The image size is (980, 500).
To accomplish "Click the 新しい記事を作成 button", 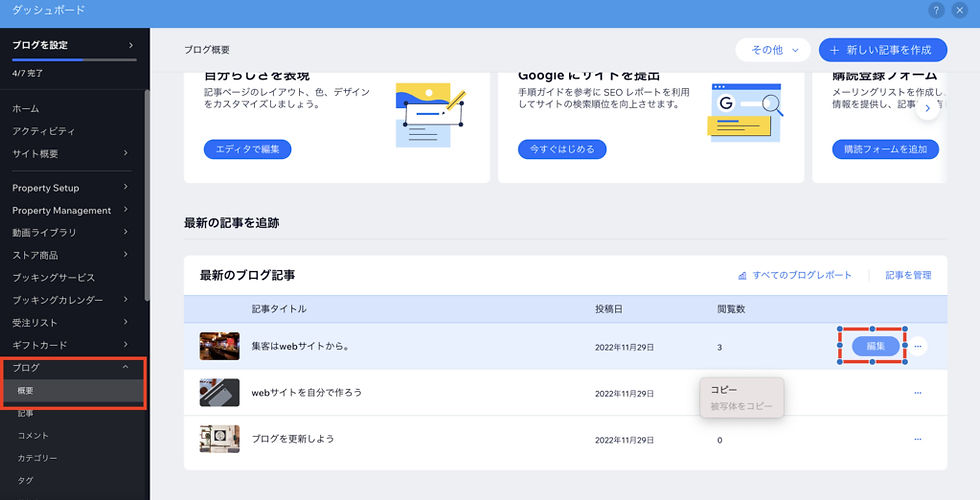I will coord(882,50).
